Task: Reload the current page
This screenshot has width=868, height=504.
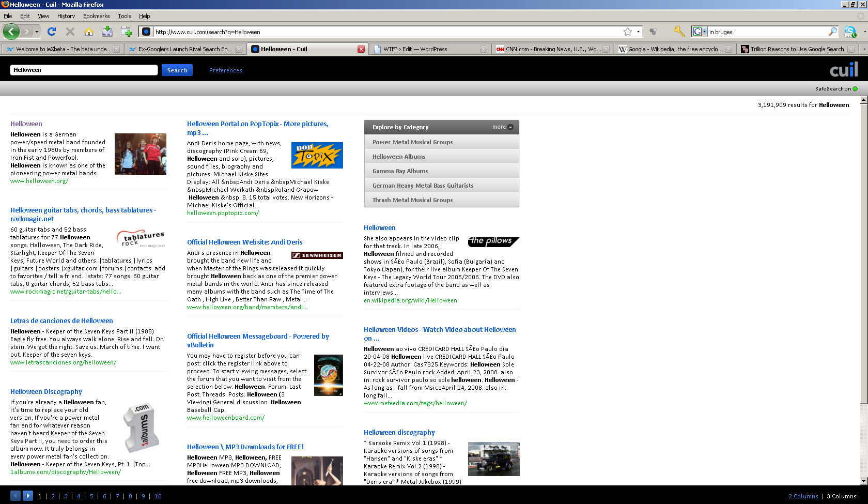Action: 52,32
